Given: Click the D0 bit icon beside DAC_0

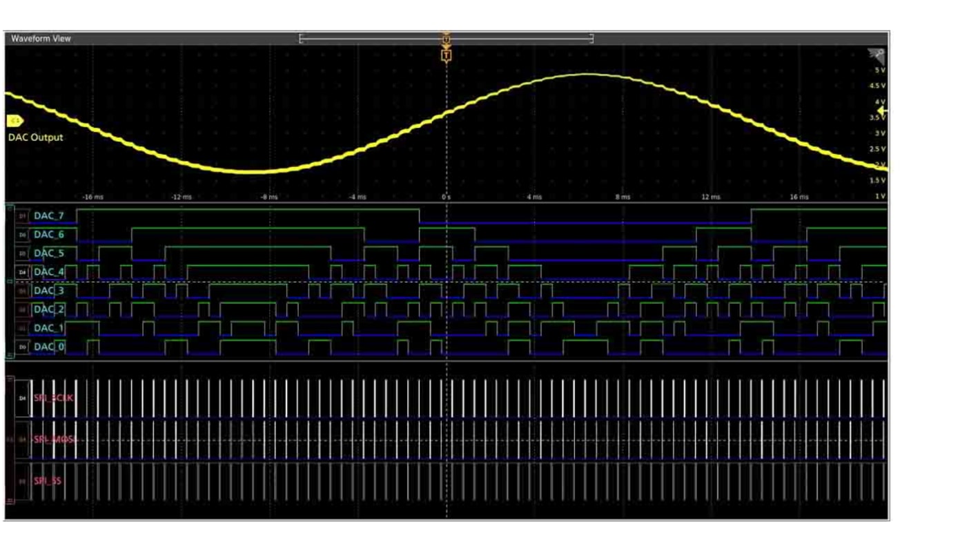Looking at the screenshot, I should pos(21,346).
